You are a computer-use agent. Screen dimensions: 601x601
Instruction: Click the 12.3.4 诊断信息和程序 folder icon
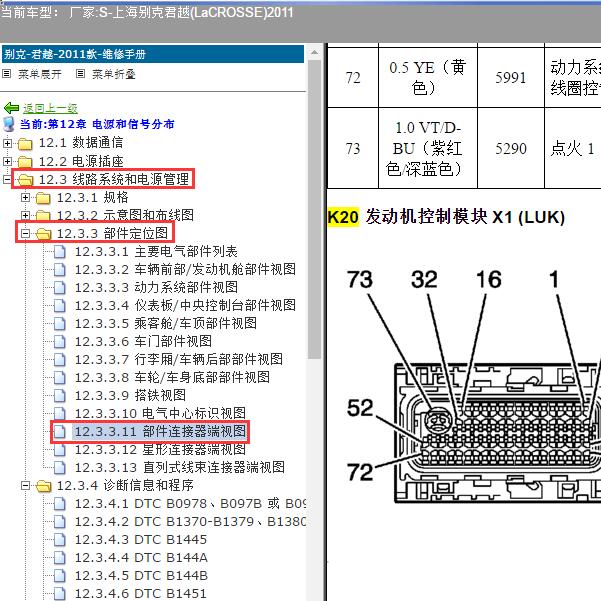click(43, 486)
